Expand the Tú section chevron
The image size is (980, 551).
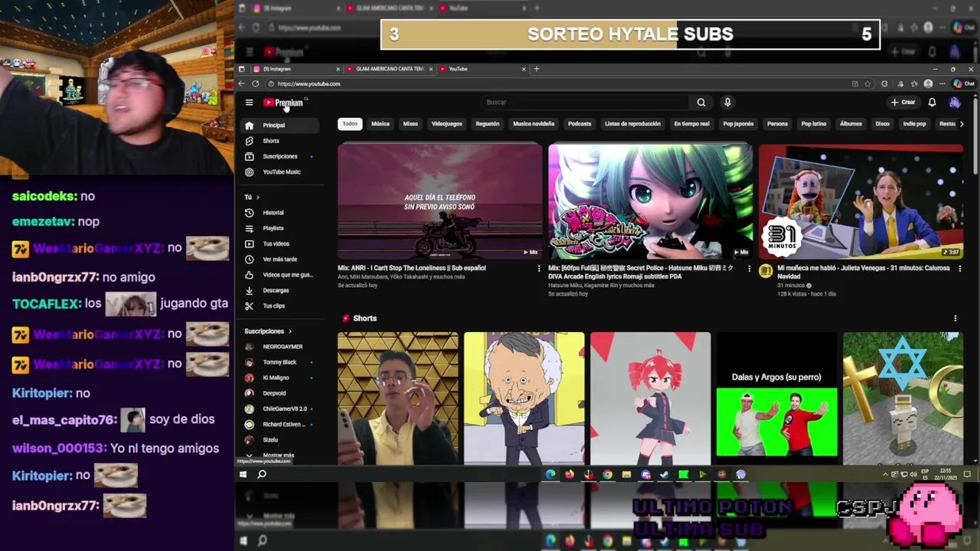pos(257,197)
